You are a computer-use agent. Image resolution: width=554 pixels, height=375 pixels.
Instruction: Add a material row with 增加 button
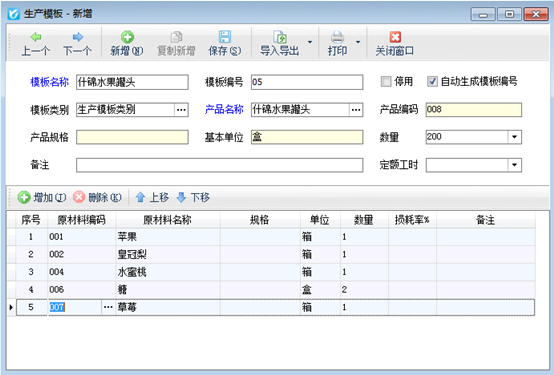[24, 197]
